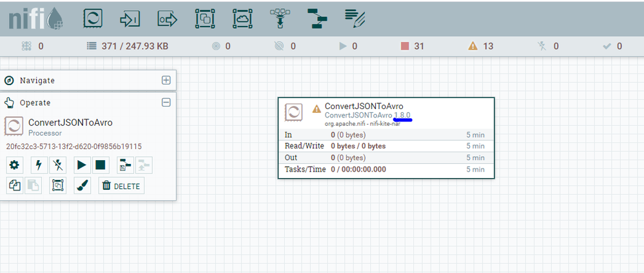Copy the selected processor

coord(14,186)
